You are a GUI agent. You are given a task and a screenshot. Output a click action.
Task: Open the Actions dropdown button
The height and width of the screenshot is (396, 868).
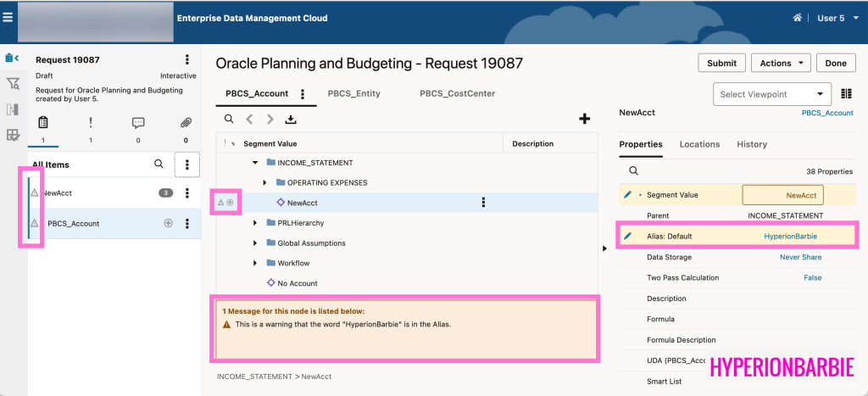tap(781, 64)
